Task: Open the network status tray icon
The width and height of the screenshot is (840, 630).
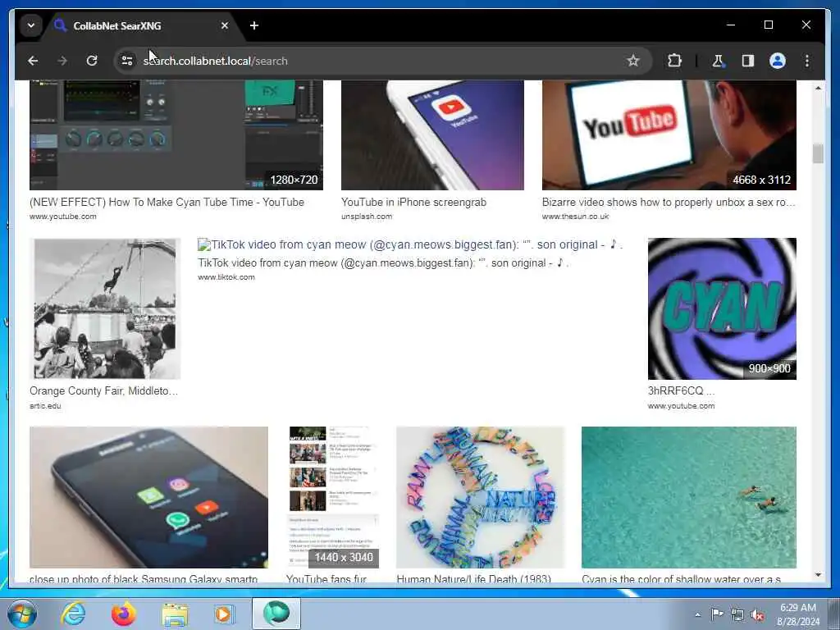Action: (x=737, y=614)
